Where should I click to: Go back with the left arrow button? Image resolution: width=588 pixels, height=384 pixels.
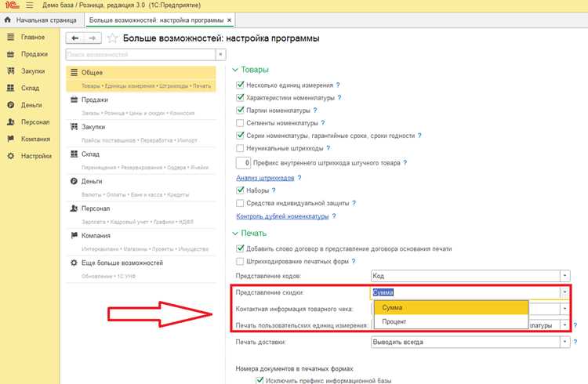pos(74,38)
